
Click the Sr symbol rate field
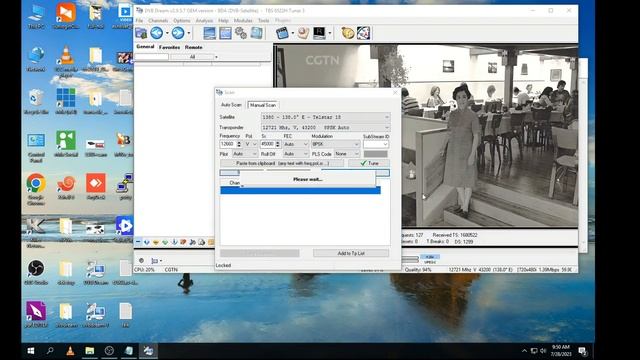(x=268, y=144)
